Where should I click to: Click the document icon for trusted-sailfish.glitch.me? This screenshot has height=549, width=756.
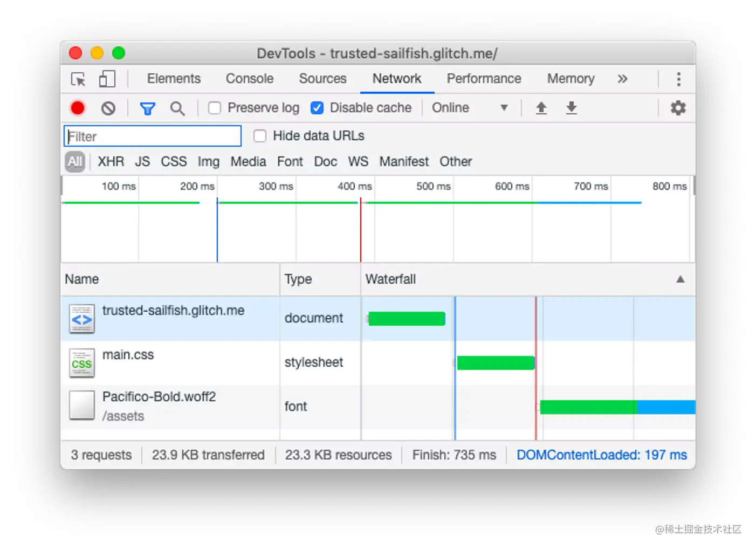(82, 319)
